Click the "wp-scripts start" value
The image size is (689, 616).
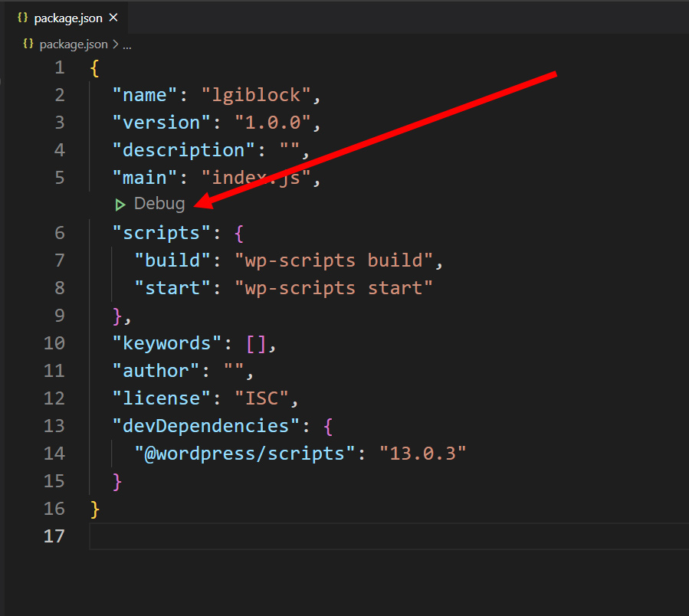[333, 288]
